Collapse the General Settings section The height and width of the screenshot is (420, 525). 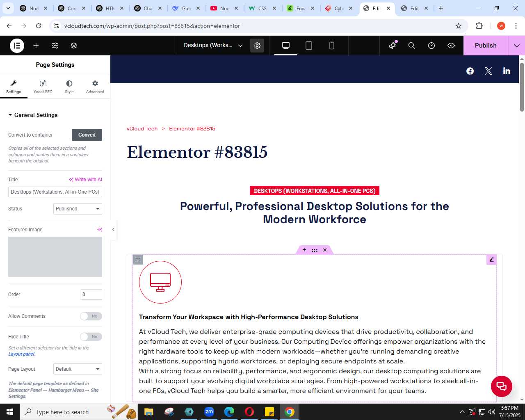point(33,115)
